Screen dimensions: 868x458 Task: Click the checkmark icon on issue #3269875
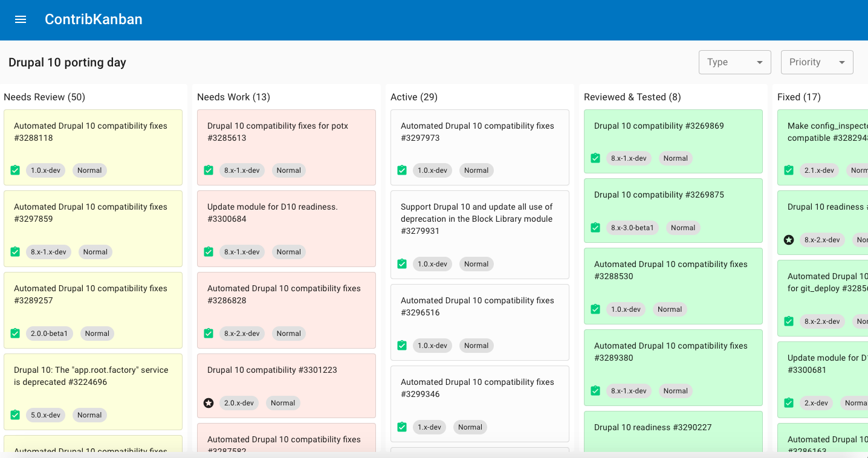pos(595,228)
